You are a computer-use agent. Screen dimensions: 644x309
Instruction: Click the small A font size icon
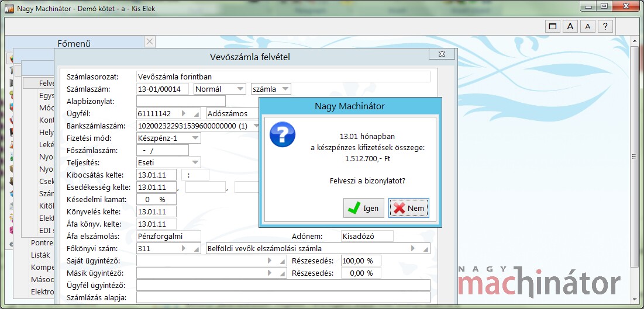point(588,26)
